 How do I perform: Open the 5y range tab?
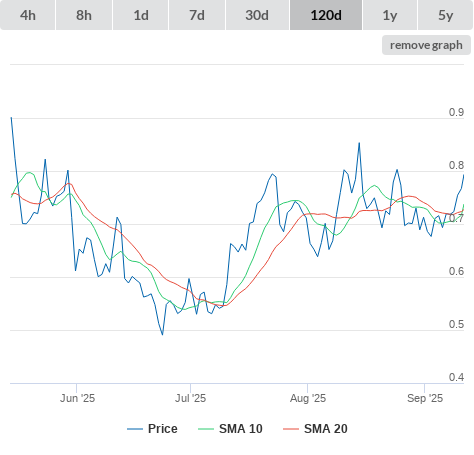tap(445, 15)
